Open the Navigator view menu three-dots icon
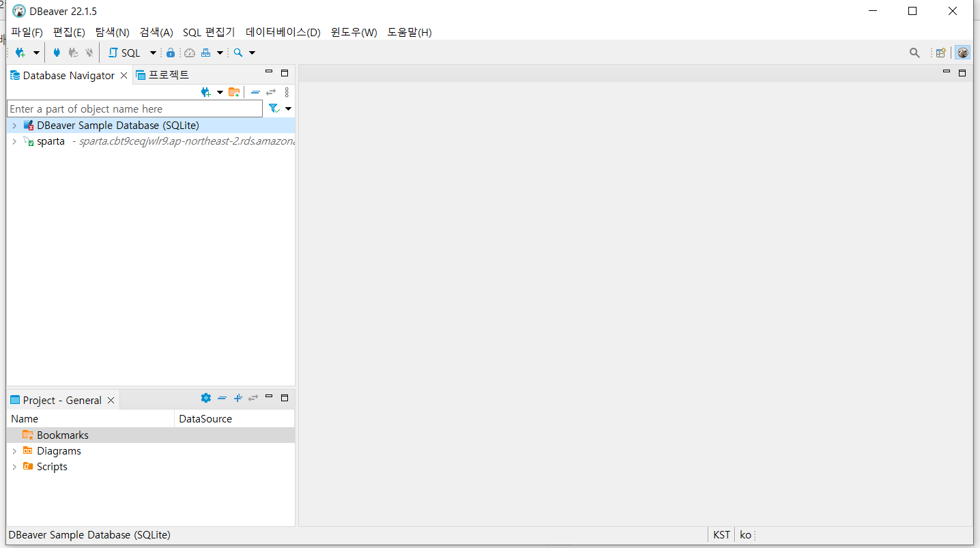Viewport: 980px width, 548px height. pyautogui.click(x=287, y=92)
